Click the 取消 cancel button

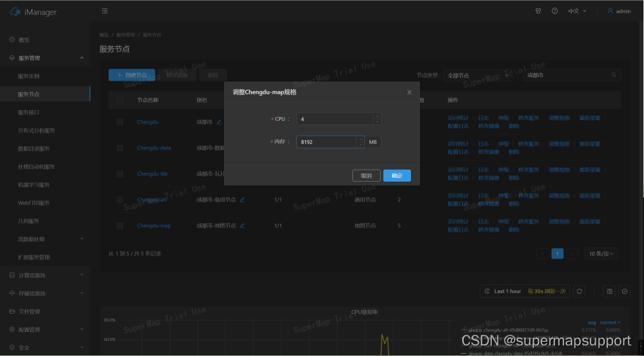point(366,175)
